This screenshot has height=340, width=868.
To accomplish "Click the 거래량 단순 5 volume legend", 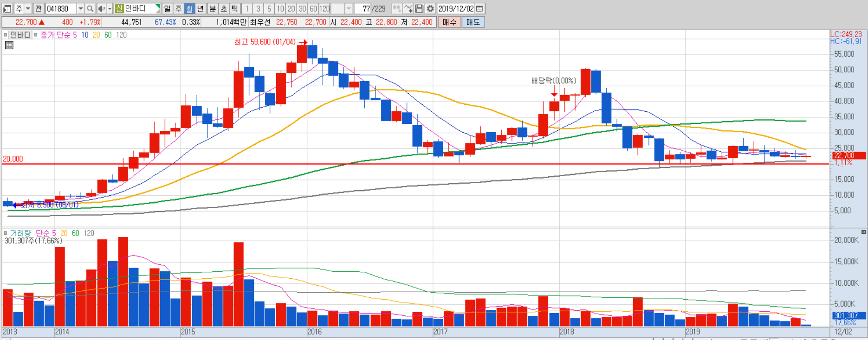I will pyautogui.click(x=33, y=233).
